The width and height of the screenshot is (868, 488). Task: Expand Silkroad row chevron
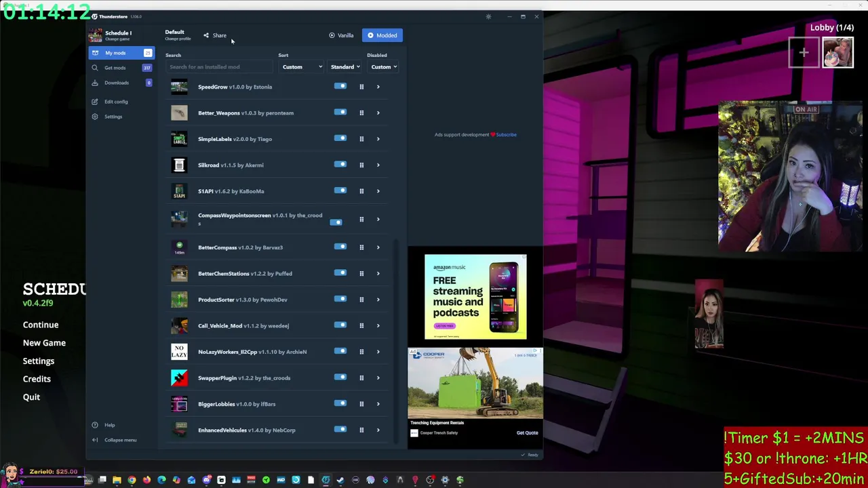click(378, 165)
